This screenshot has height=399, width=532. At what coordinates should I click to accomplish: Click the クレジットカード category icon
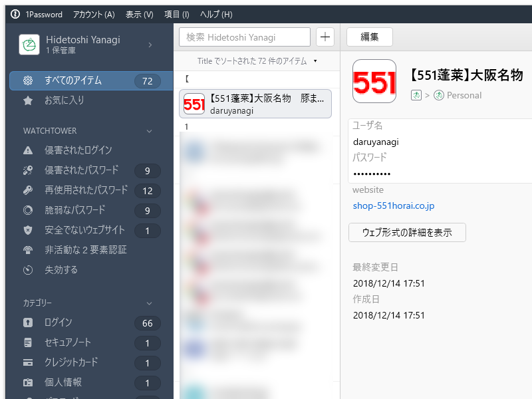[x=28, y=362]
